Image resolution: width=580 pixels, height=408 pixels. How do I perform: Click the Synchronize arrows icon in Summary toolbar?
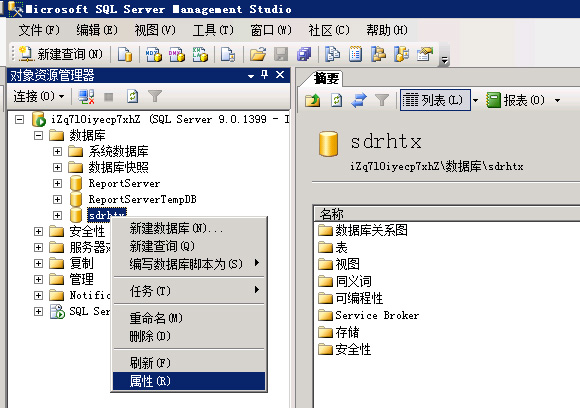(x=358, y=100)
